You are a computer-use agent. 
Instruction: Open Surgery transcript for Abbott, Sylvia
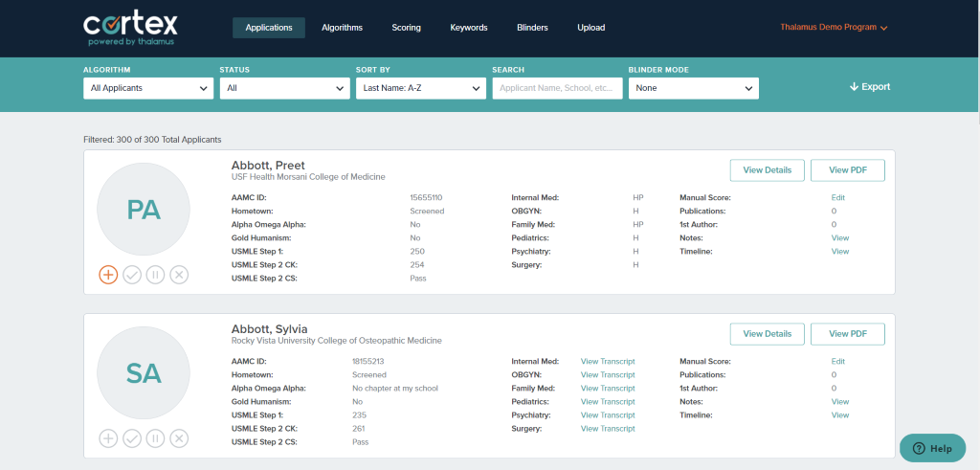click(x=608, y=429)
